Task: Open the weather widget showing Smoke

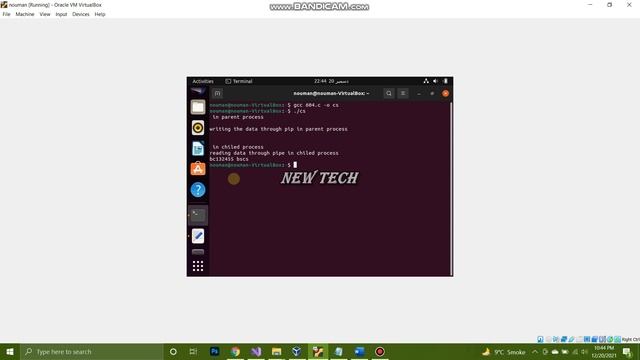Action: (504, 352)
